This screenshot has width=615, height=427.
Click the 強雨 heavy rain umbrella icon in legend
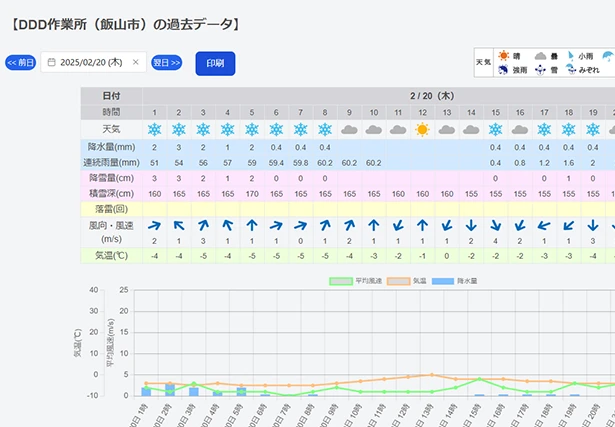(503, 70)
